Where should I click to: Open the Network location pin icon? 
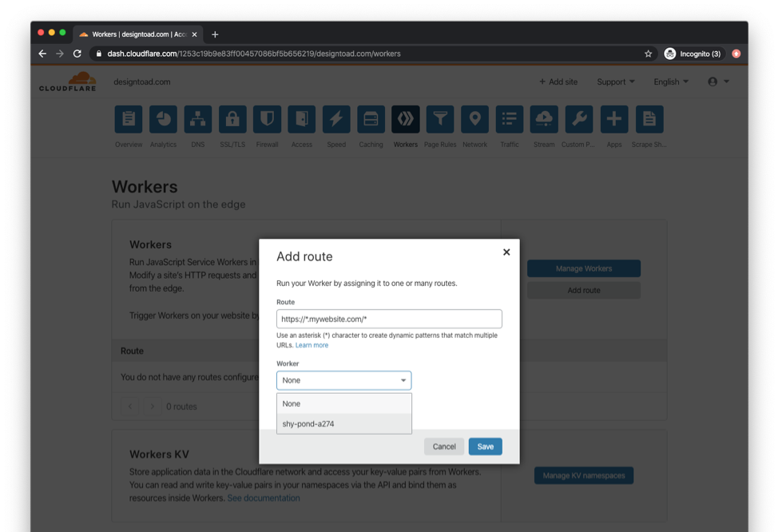tap(474, 119)
